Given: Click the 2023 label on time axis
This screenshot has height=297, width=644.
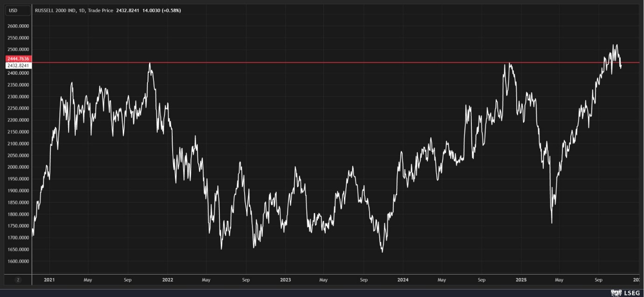Looking at the screenshot, I should [x=285, y=280].
